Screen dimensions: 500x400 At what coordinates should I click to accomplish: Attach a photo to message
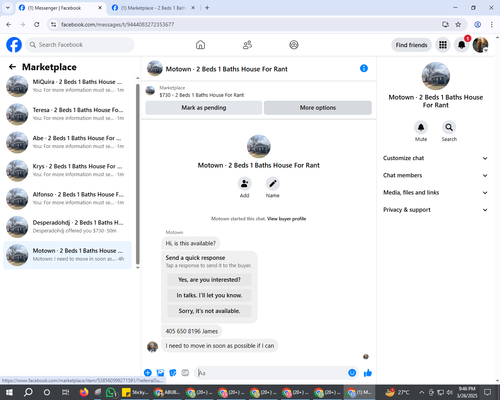(161, 373)
